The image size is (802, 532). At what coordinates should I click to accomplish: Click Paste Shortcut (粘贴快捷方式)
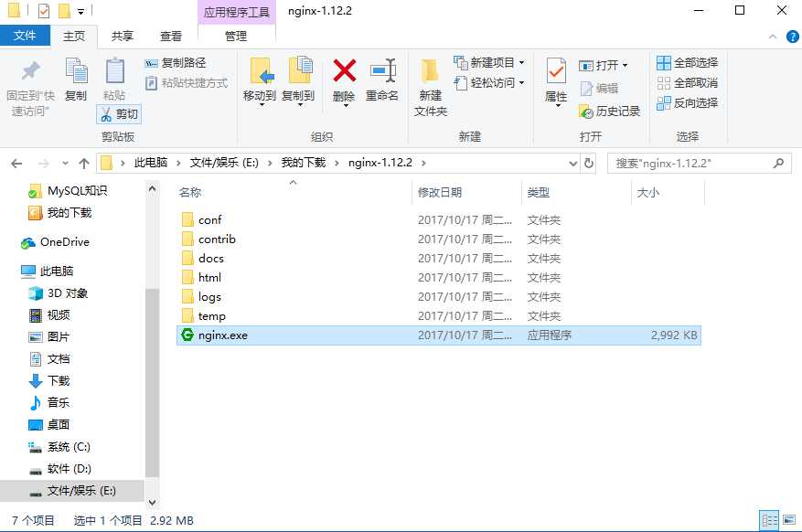pyautogui.click(x=187, y=83)
